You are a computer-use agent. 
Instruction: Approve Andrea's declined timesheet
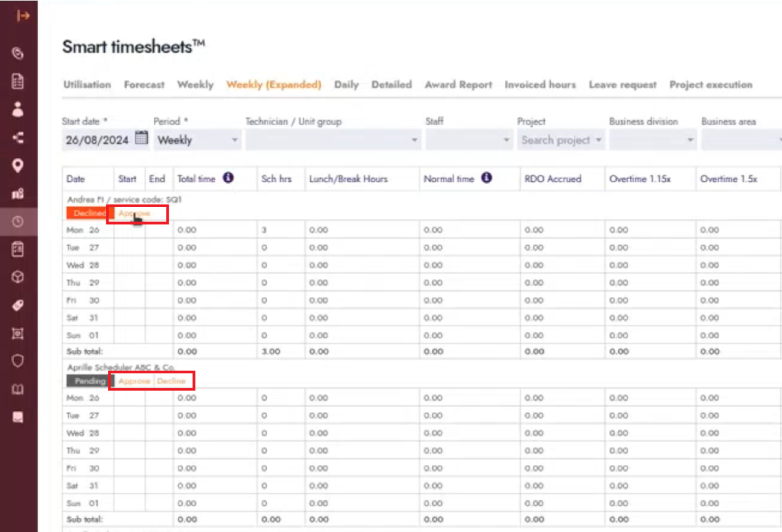(134, 213)
